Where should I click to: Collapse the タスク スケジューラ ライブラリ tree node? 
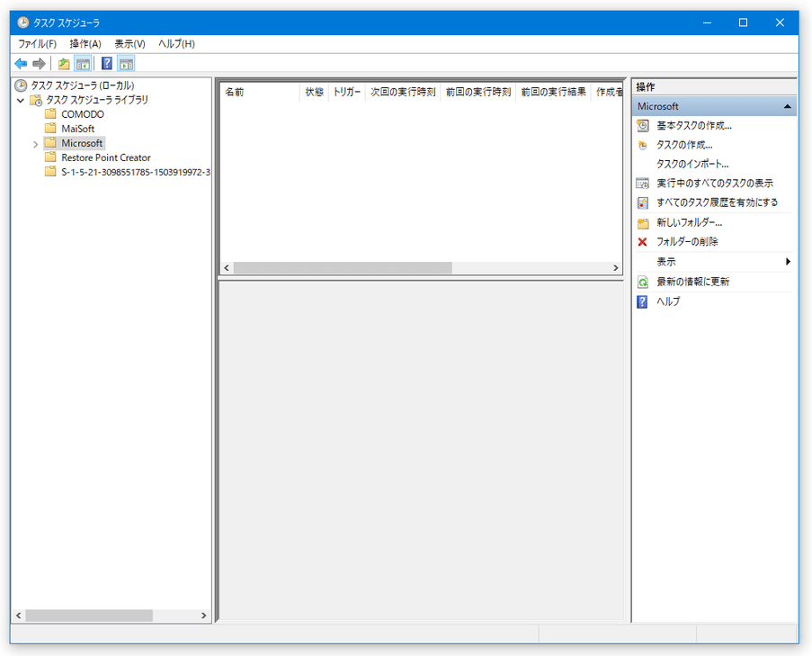[x=21, y=100]
